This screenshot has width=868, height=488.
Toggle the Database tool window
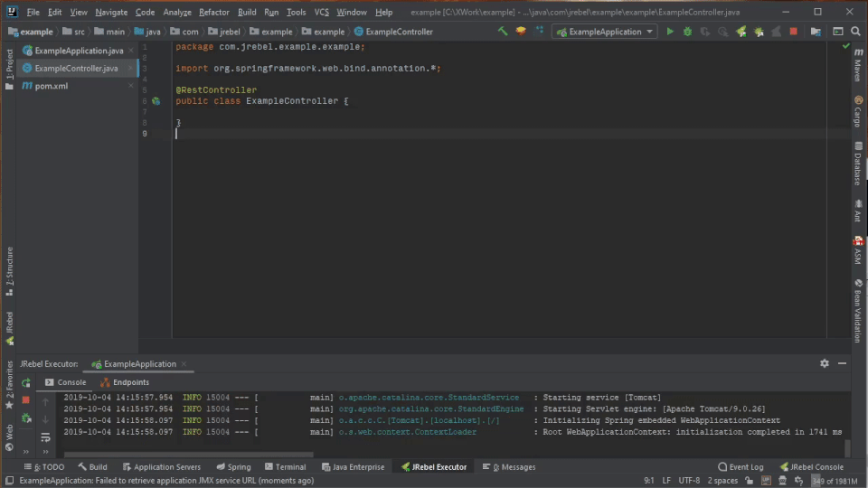click(x=858, y=164)
